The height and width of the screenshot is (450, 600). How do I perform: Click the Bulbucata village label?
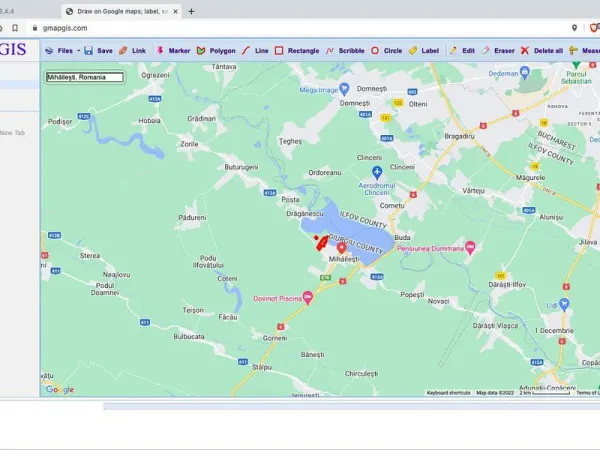tap(189, 337)
